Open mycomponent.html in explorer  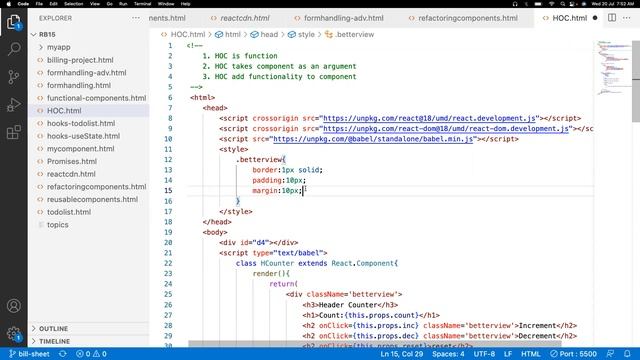[x=89, y=149]
